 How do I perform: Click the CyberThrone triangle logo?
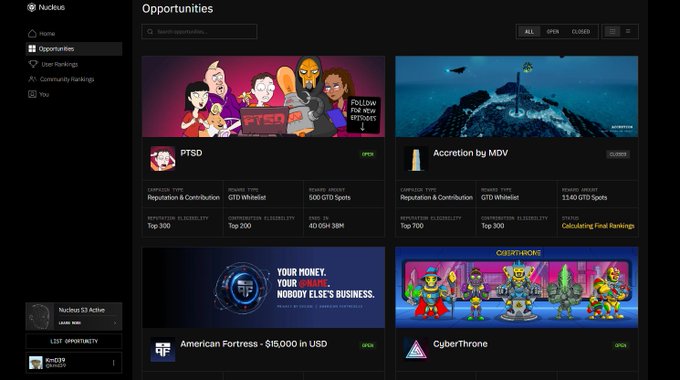tap(415, 350)
